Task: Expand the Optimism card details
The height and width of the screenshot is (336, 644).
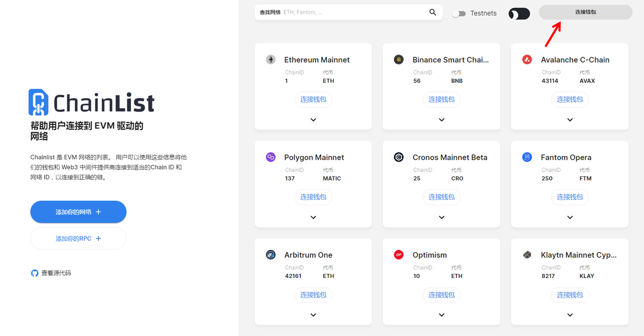Action: [442, 315]
